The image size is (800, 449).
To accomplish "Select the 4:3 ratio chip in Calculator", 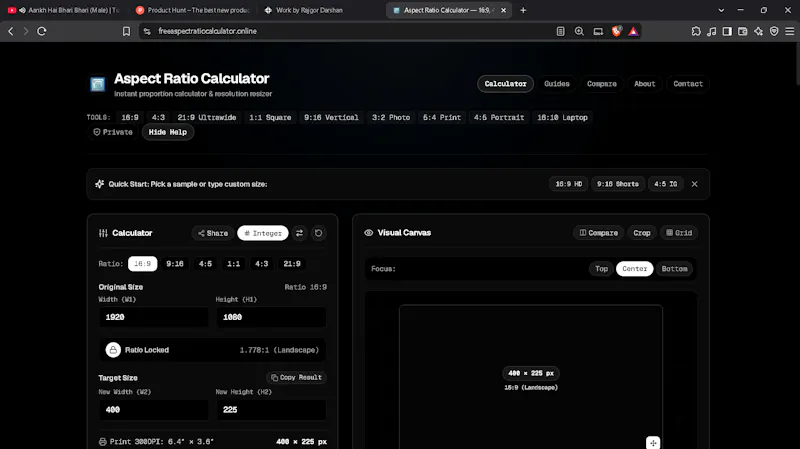I will (x=262, y=264).
